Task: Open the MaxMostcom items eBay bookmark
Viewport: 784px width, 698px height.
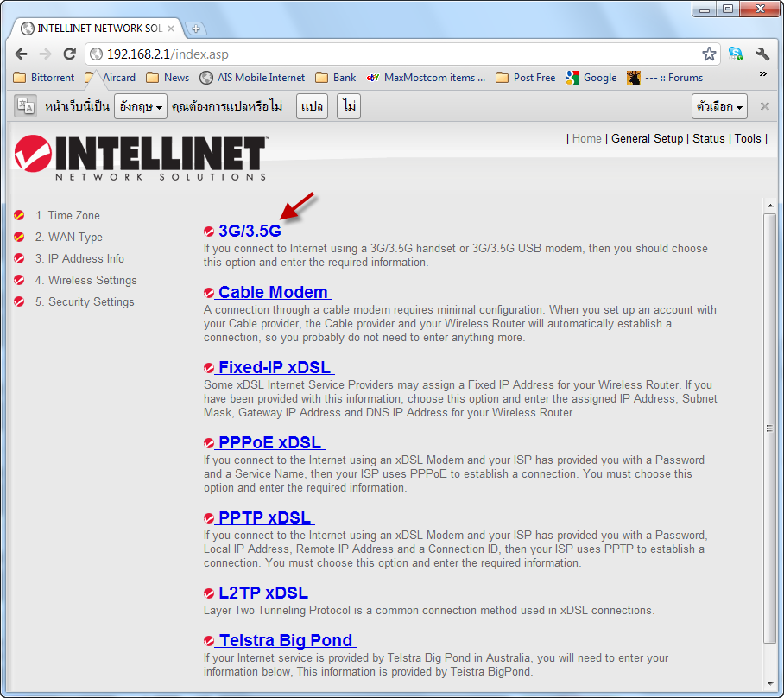Action: pyautogui.click(x=426, y=78)
